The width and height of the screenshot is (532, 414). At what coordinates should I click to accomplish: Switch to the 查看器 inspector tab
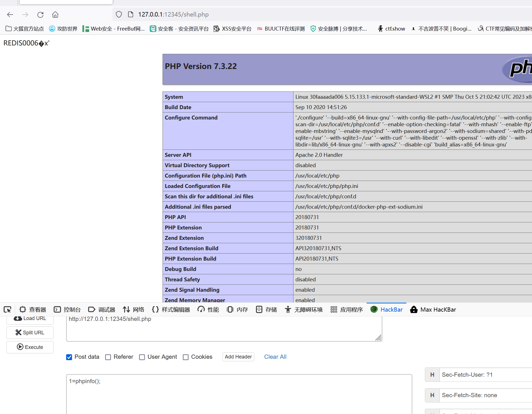click(33, 309)
